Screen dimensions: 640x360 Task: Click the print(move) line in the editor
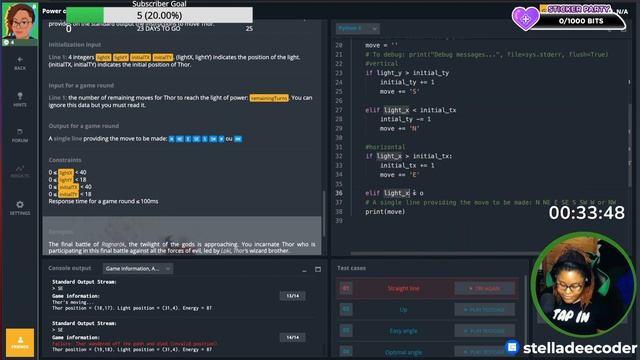385,211
